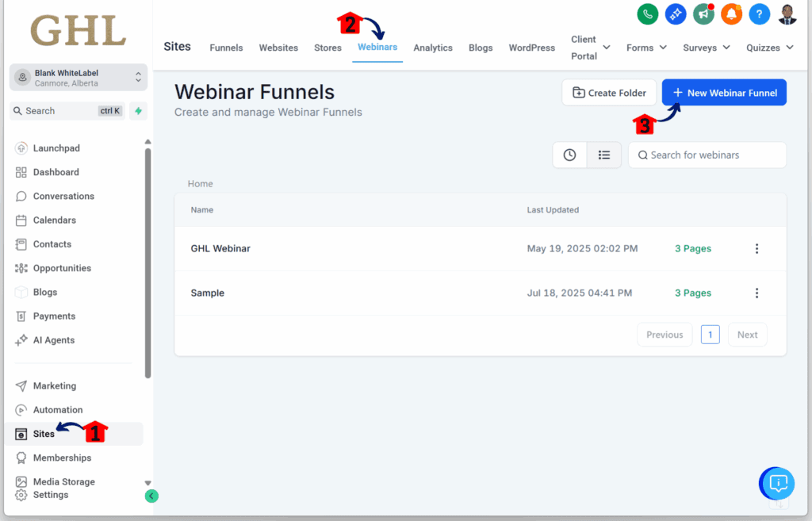The height and width of the screenshot is (521, 812).
Task: Click the New Webinar Funnel button
Action: pos(723,92)
